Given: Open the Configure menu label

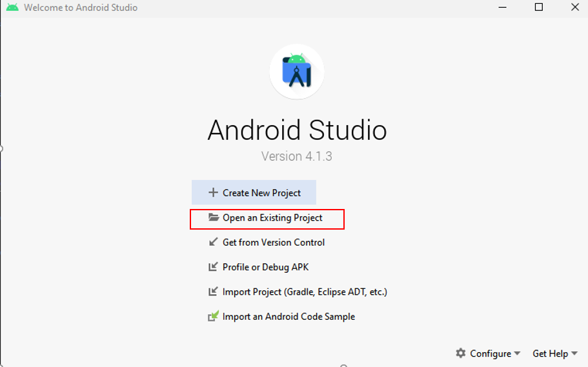Looking at the screenshot, I should coord(491,353).
